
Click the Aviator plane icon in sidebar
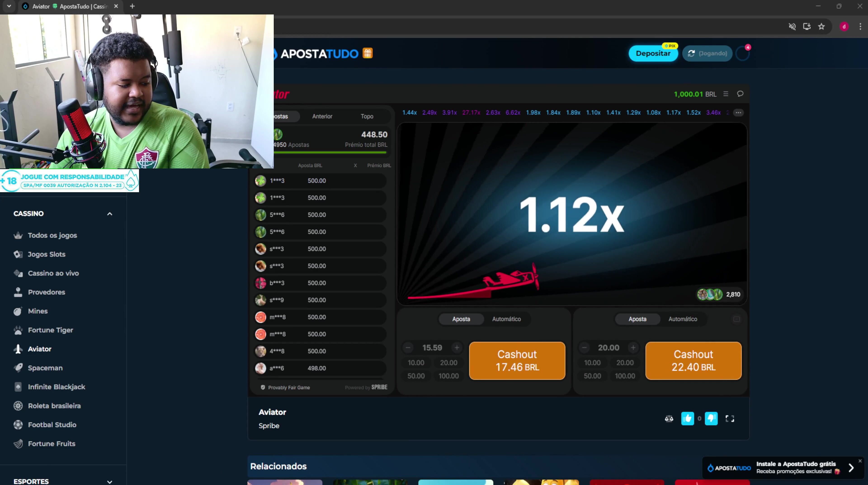(18, 349)
